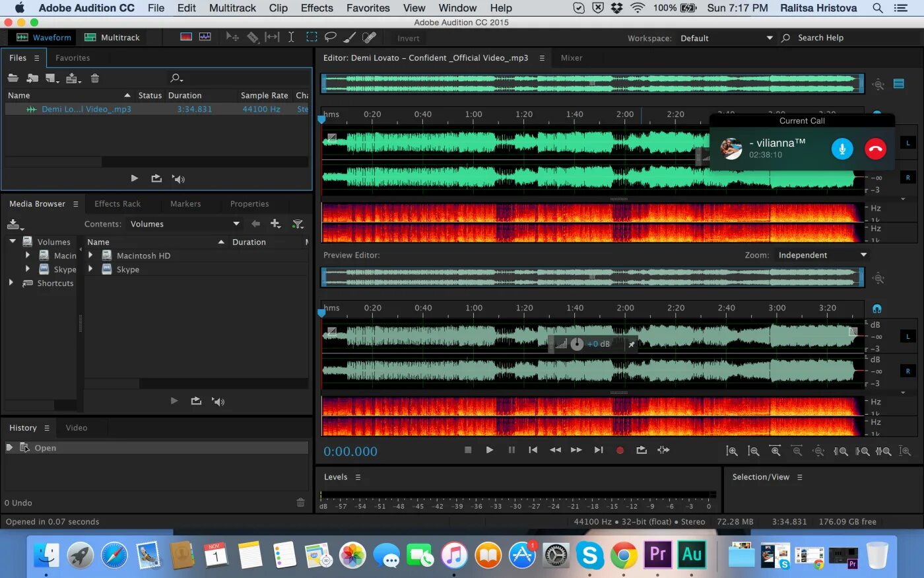924x578 pixels.
Task: Select the Marquee Selection tool
Action: tap(312, 37)
